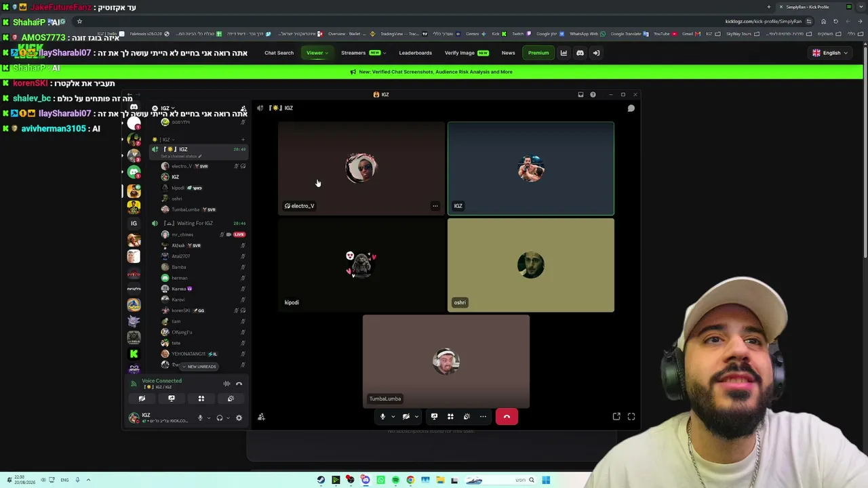Open File Explorer from the taskbar
The image size is (868, 488).
(440, 480)
